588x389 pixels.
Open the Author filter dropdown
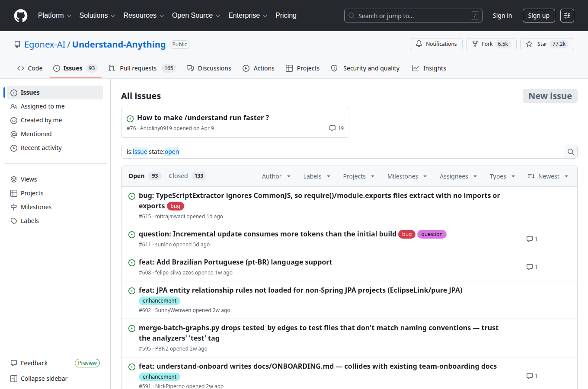276,176
